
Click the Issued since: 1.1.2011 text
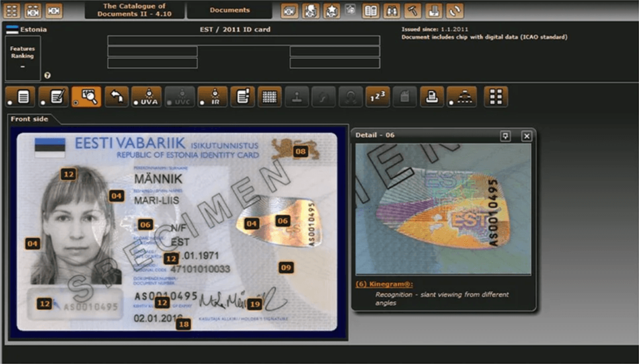click(435, 29)
